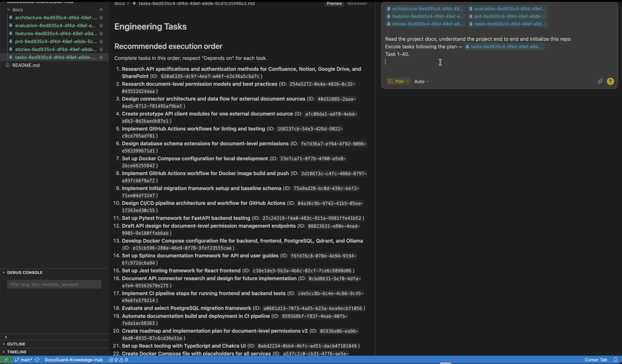Click the synchronize changes icon

click(37, 359)
